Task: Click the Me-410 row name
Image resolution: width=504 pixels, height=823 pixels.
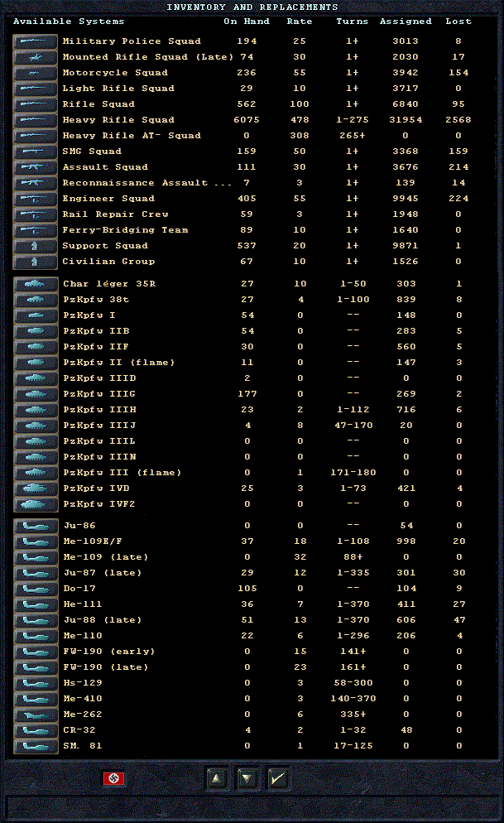Action: [83, 699]
